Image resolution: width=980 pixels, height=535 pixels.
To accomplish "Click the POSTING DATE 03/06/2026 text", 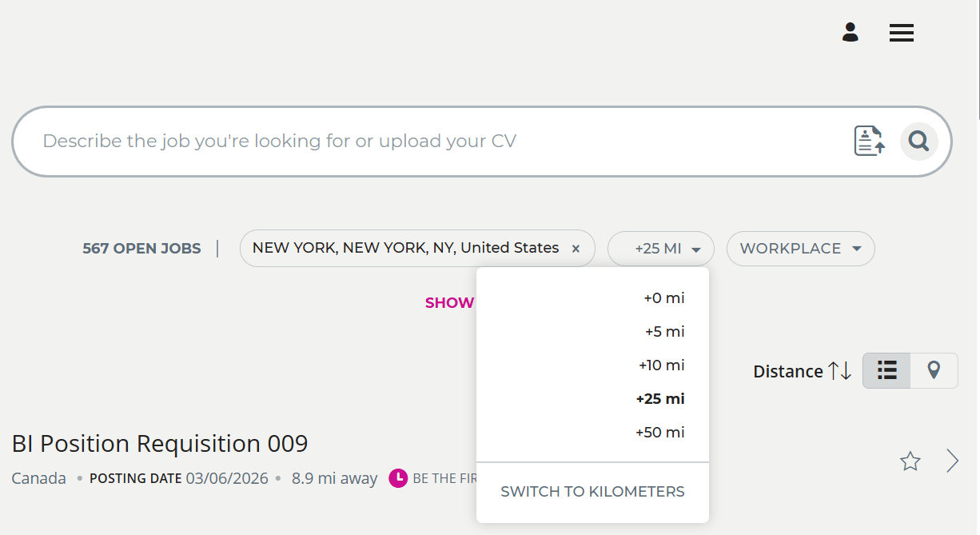I will pyautogui.click(x=179, y=478).
